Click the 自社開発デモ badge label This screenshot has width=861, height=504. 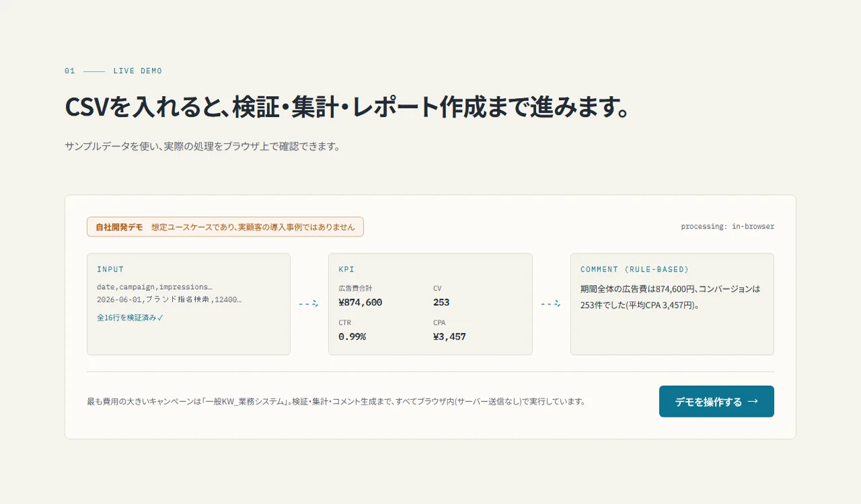click(119, 227)
